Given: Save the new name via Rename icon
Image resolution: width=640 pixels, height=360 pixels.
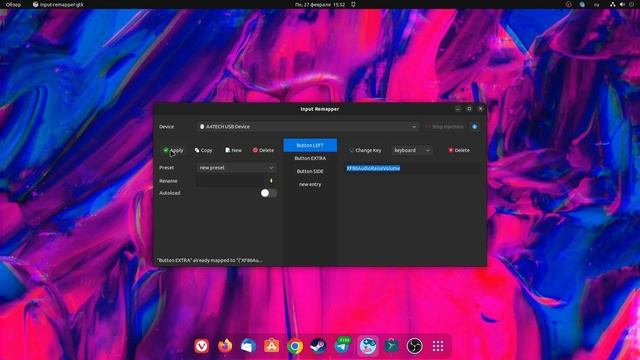Looking at the screenshot, I should click(271, 181).
